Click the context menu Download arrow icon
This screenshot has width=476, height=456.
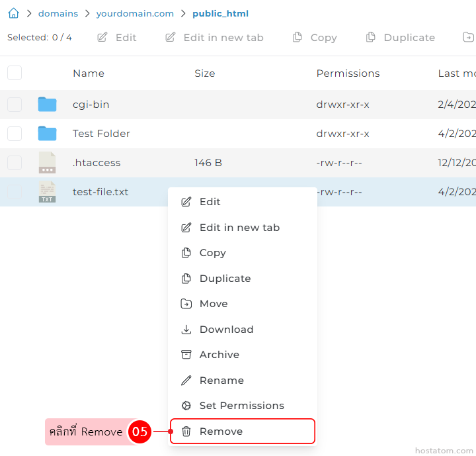tap(186, 329)
